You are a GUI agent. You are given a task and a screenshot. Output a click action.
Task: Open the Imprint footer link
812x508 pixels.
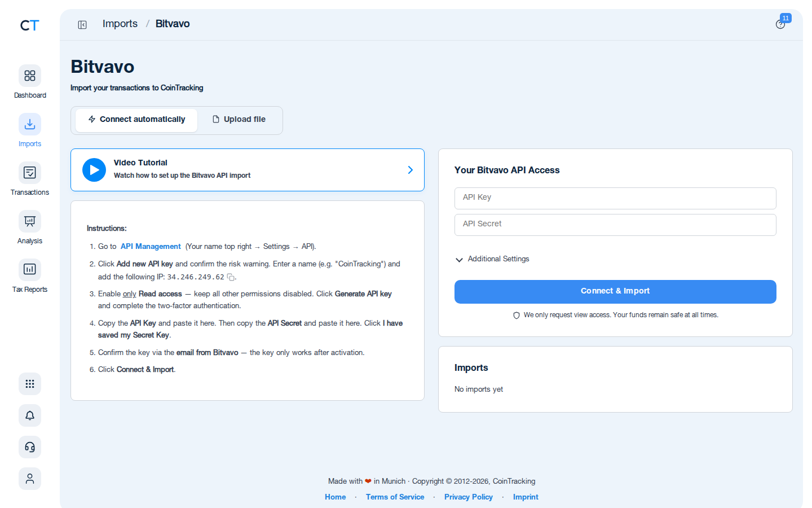[x=526, y=497]
